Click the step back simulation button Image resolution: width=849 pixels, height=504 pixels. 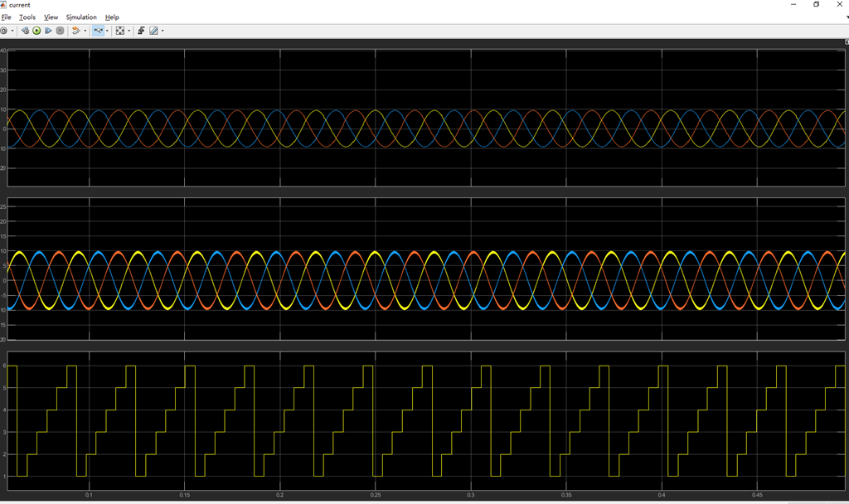25,31
